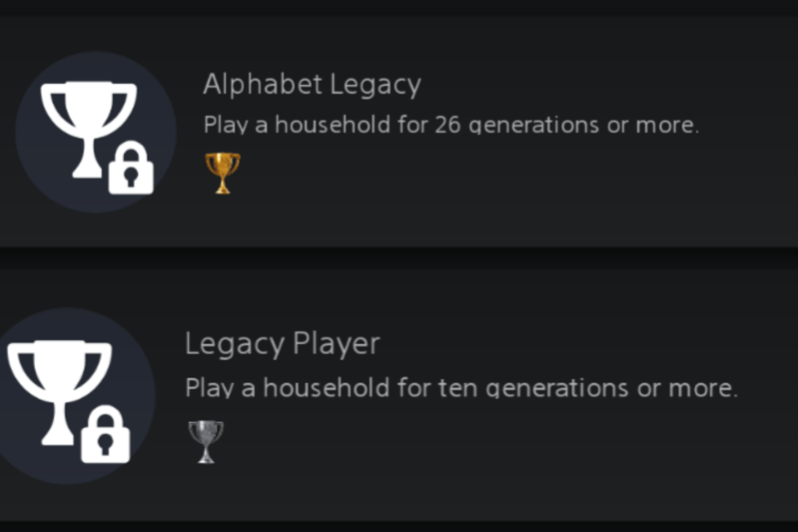798x532 pixels.
Task: Click the locked Alphabet Legacy trophy cup icon
Action: 86,117
